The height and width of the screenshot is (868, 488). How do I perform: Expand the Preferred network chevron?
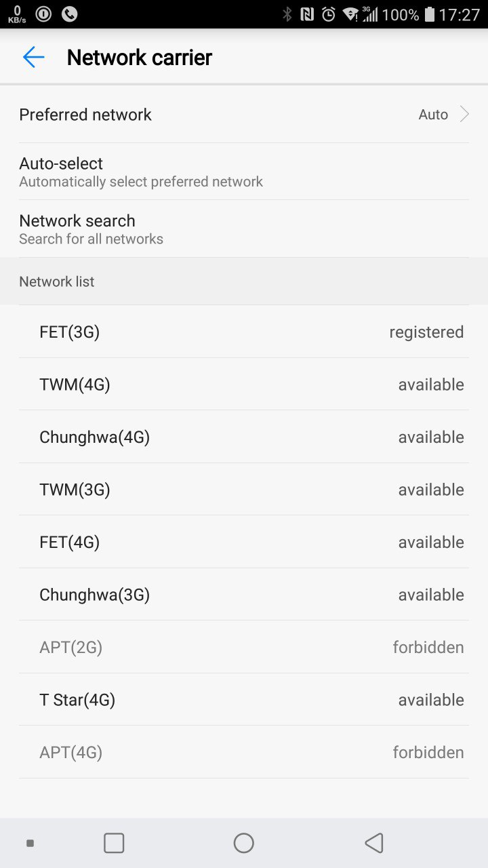pyautogui.click(x=464, y=115)
